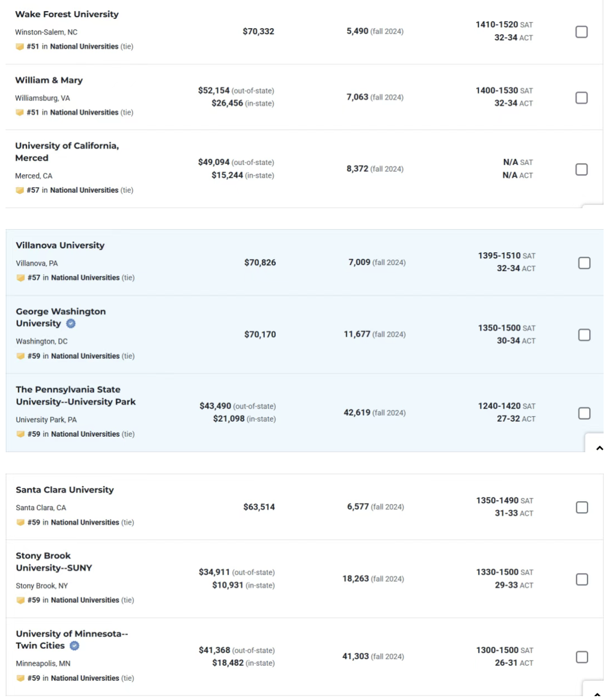The width and height of the screenshot is (608, 700).
Task: Open the Santa Clara University profile link
Action: pos(65,490)
